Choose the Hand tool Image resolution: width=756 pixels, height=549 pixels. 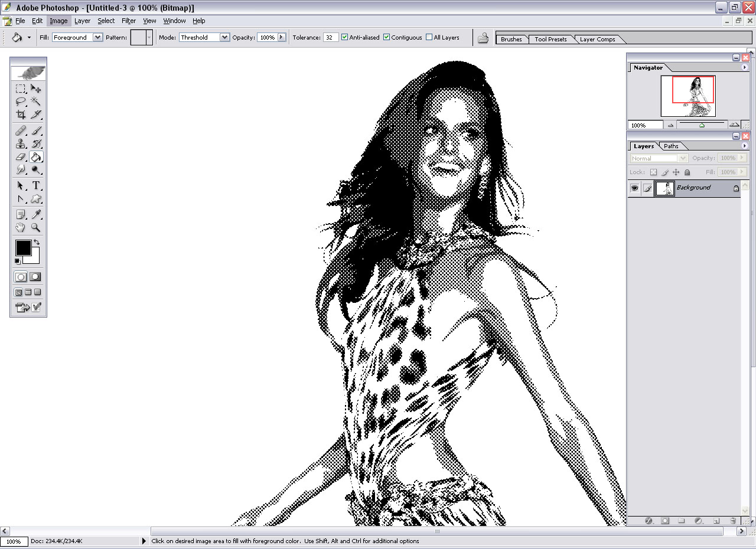point(21,227)
